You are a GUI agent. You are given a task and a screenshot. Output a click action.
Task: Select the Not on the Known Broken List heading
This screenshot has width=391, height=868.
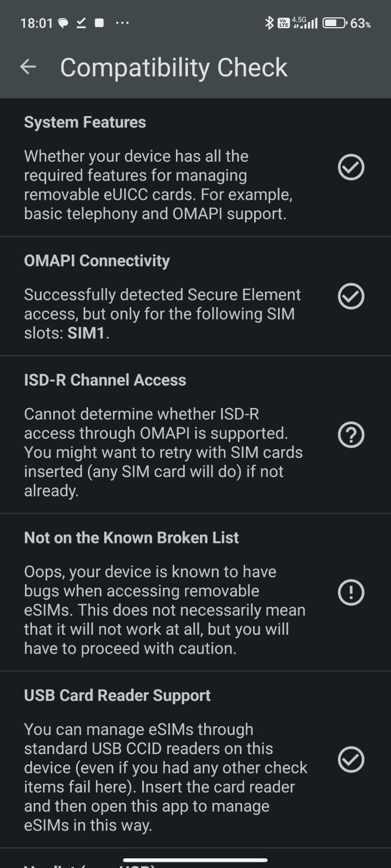click(x=131, y=538)
